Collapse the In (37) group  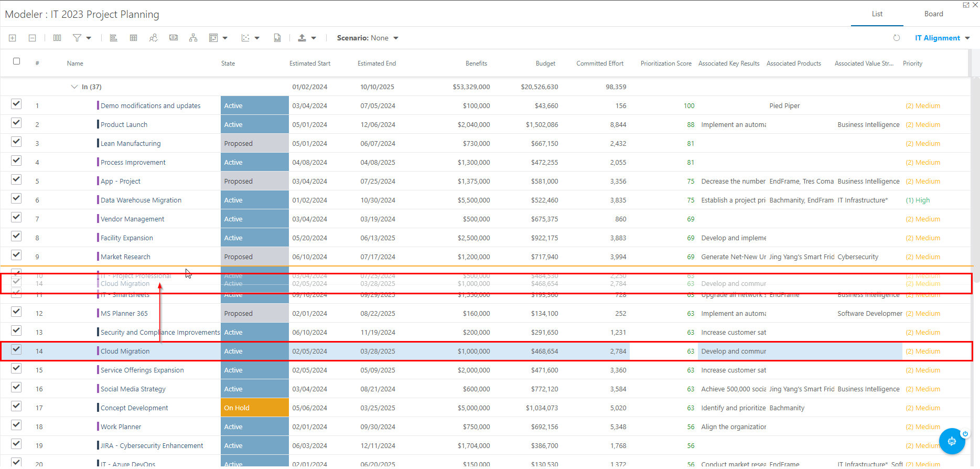(x=74, y=87)
